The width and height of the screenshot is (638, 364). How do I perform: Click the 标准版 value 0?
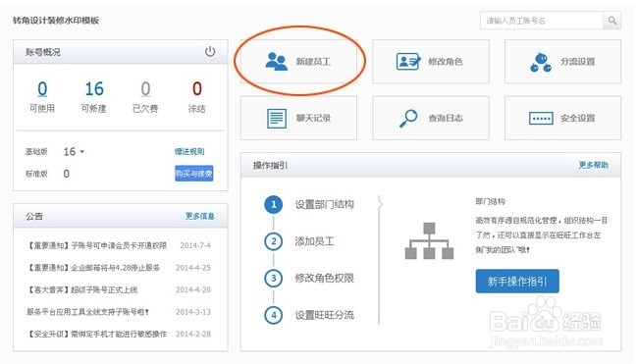(67, 174)
